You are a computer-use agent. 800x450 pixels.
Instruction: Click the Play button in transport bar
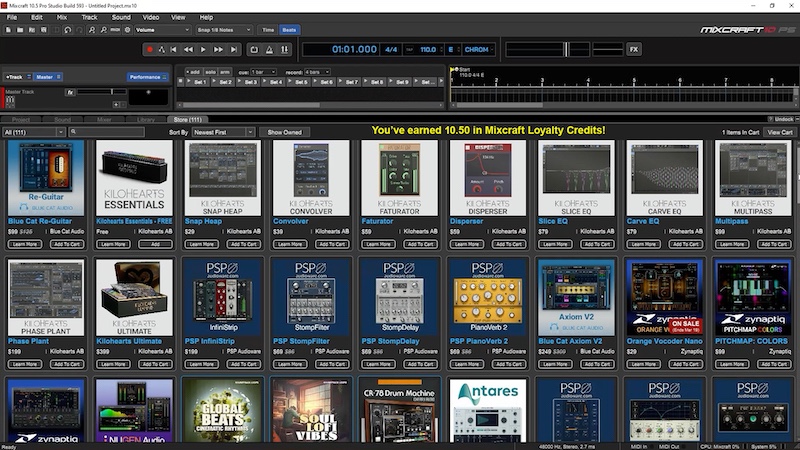tap(204, 49)
